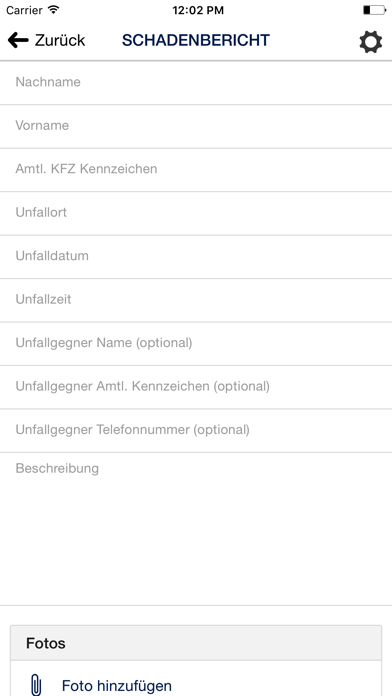Tap the back arrow icon
Image resolution: width=392 pixels, height=696 pixels.
(x=18, y=40)
